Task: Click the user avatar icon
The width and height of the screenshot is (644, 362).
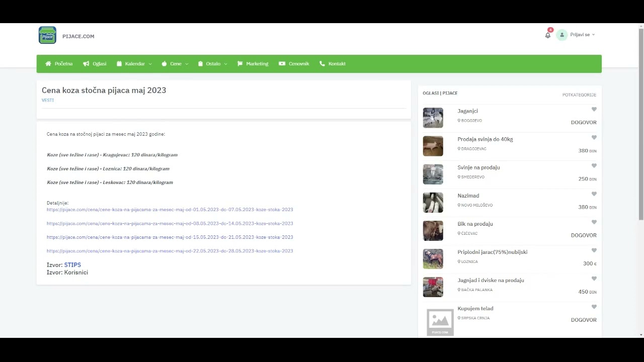Action: (562, 35)
